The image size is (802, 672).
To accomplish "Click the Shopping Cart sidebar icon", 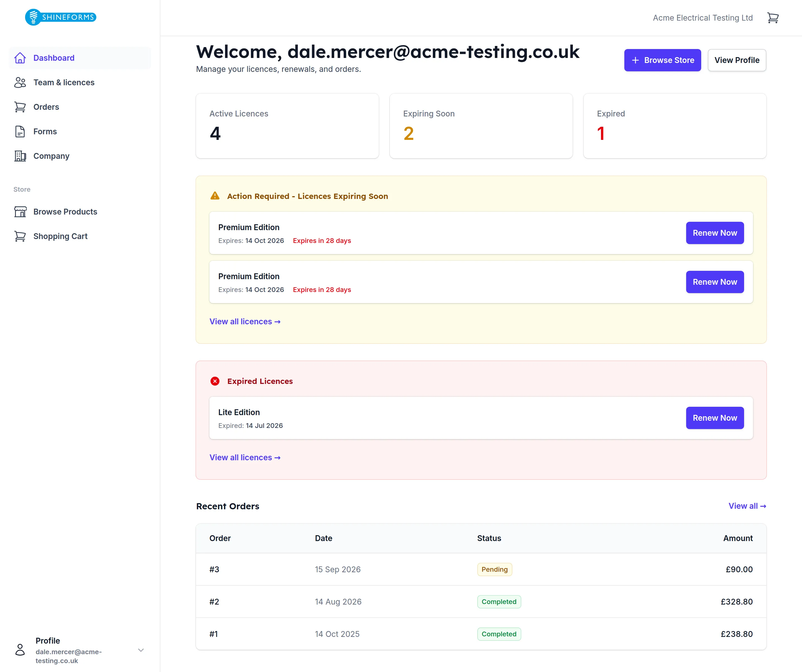I will pos(20,236).
